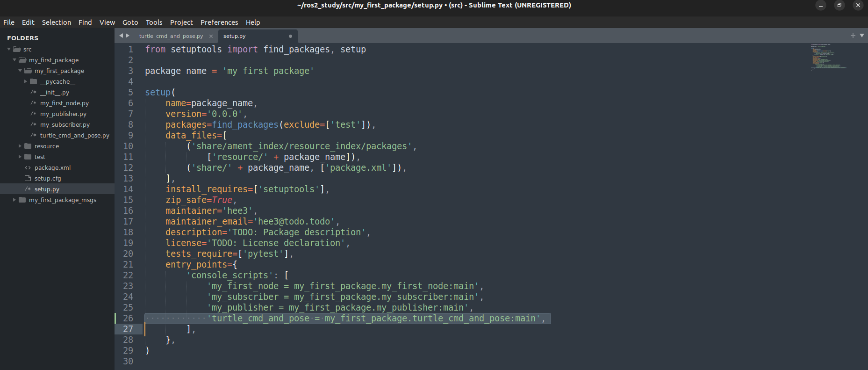
Task: Click the my_first_package_msgs folder icon
Action: [x=22, y=200]
